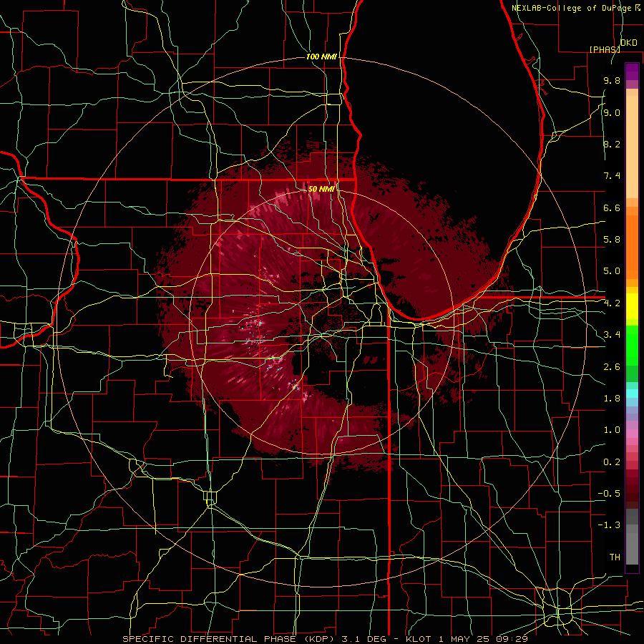The width and height of the screenshot is (644, 644).
Task: Click the 2.6 legend value
Action: (x=612, y=367)
